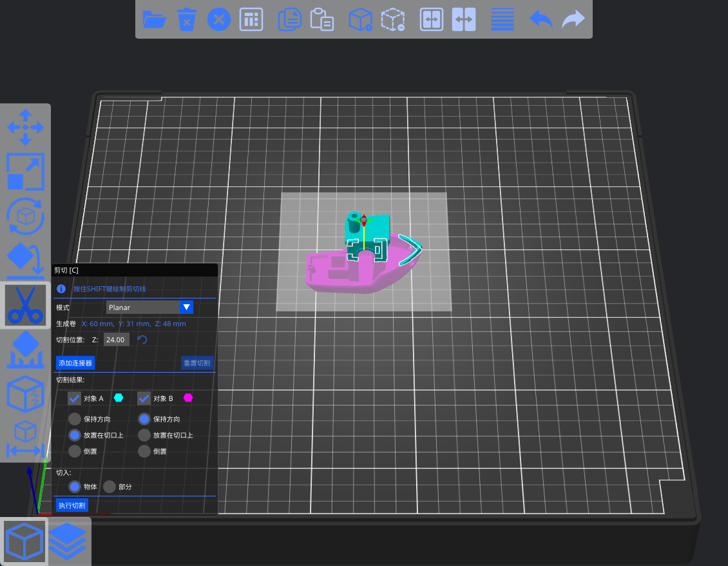The height and width of the screenshot is (566, 728).
Task: Switch to 3D editor view cube icon
Action: point(24,542)
